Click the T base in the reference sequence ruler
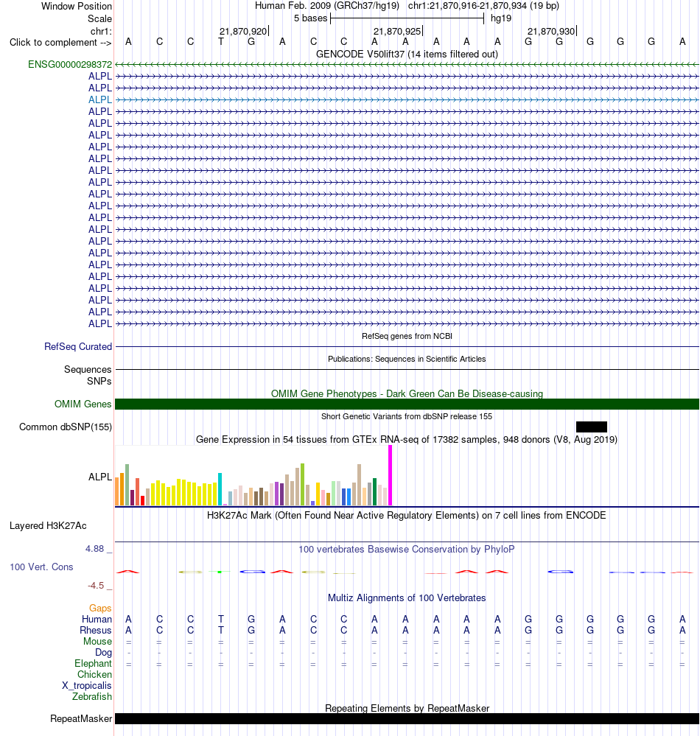 (220, 42)
